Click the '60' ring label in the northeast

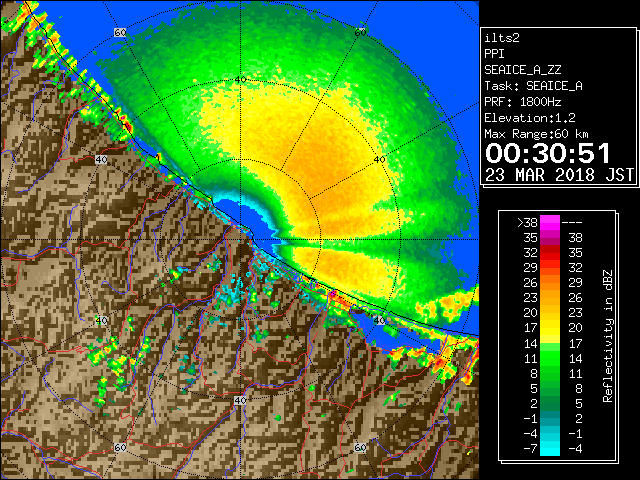pos(360,32)
